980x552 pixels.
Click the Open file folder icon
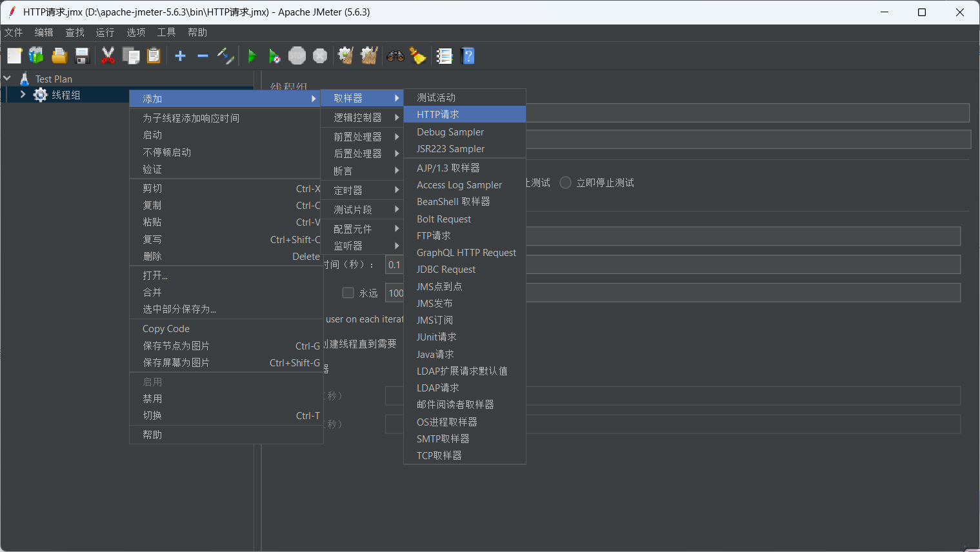59,56
